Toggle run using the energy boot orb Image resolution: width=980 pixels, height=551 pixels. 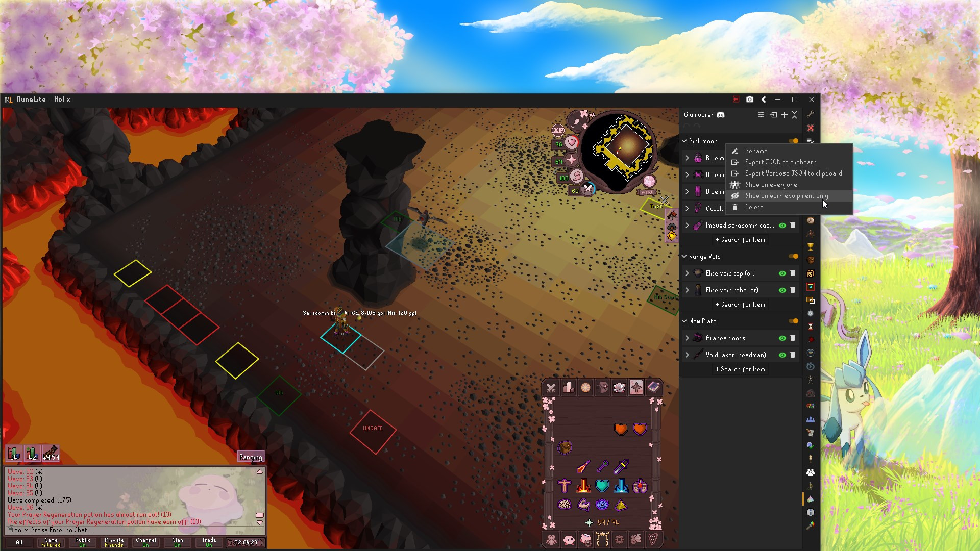point(576,177)
